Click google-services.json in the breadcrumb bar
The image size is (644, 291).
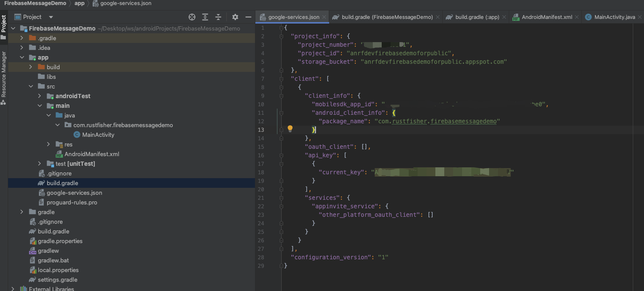pos(126,3)
